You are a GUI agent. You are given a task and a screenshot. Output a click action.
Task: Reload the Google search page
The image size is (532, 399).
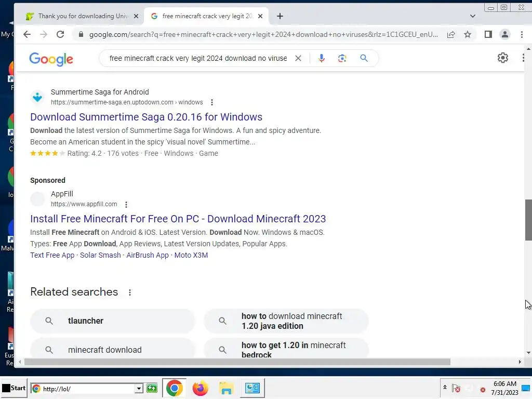60,34
